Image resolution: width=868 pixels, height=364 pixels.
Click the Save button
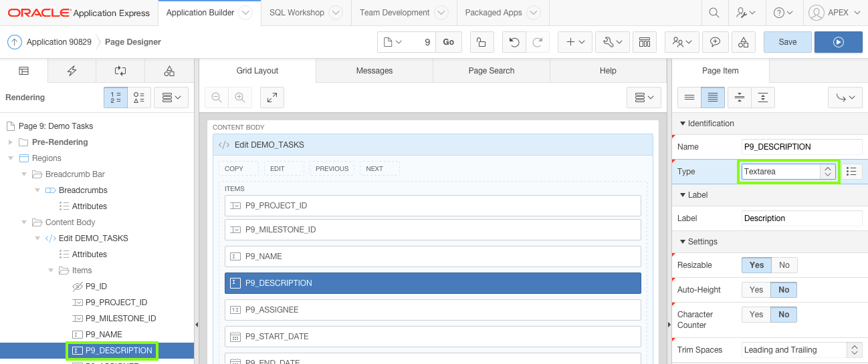(788, 42)
